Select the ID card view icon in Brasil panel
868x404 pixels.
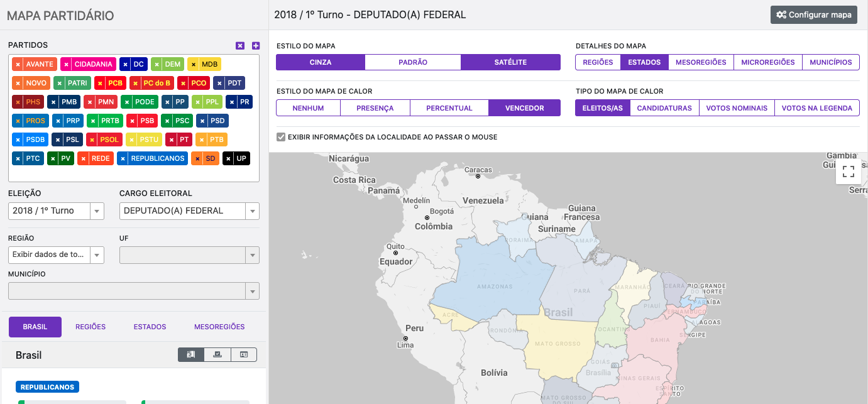[244, 354]
